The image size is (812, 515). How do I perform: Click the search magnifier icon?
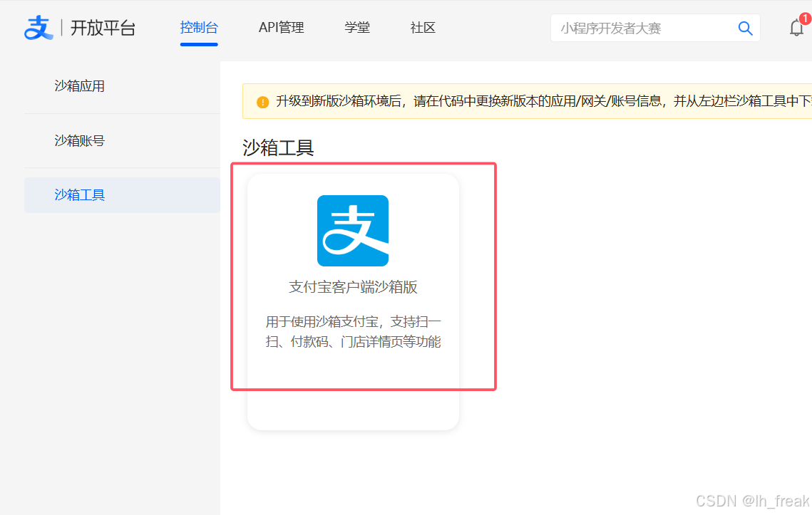pos(745,28)
